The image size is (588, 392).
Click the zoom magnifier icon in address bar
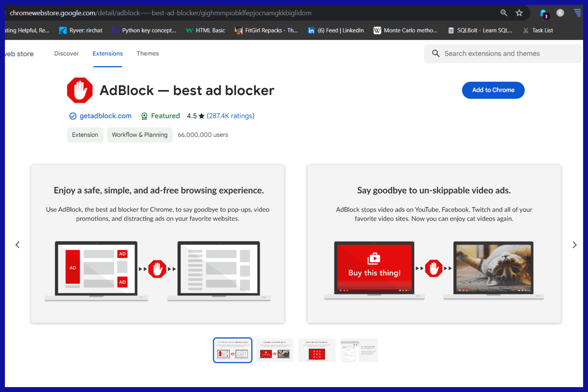pos(504,13)
